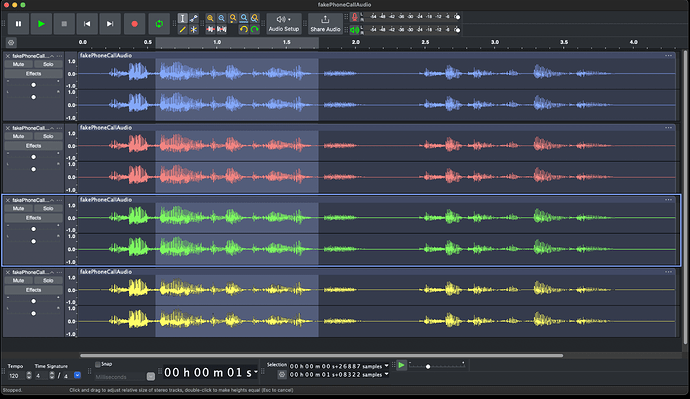Click the Trim audio outside selection icon

[210, 29]
